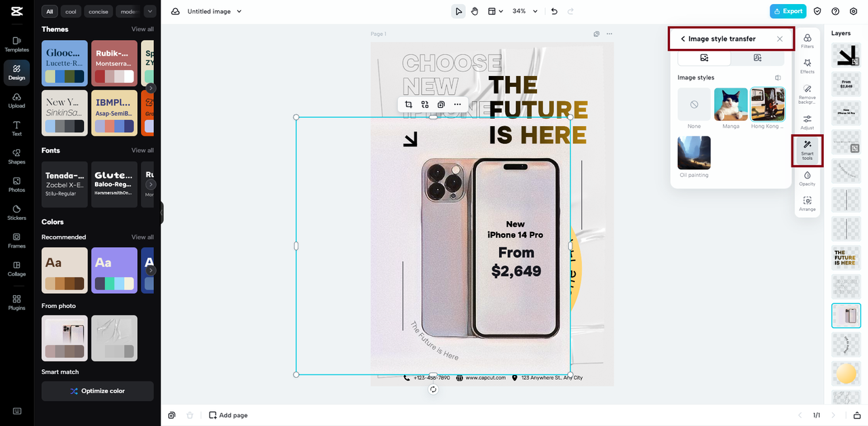The height and width of the screenshot is (426, 868).
Task: Click Optimize color button
Action: click(98, 391)
